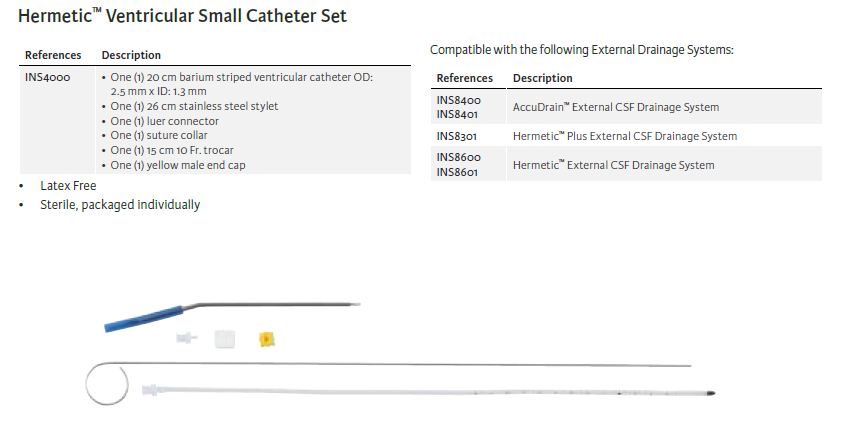
Task: Click AccuDrain External CSF Drainage System row
Action: pos(615,107)
